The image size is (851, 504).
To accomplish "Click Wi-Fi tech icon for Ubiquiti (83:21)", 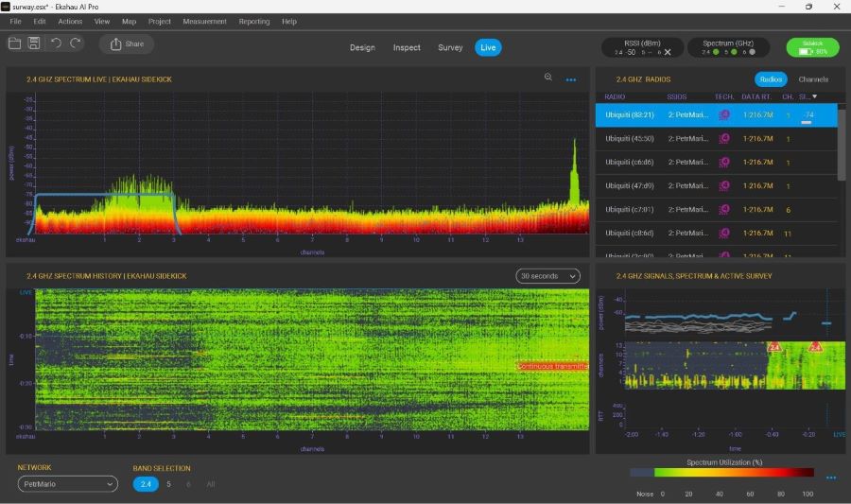I will [x=724, y=115].
